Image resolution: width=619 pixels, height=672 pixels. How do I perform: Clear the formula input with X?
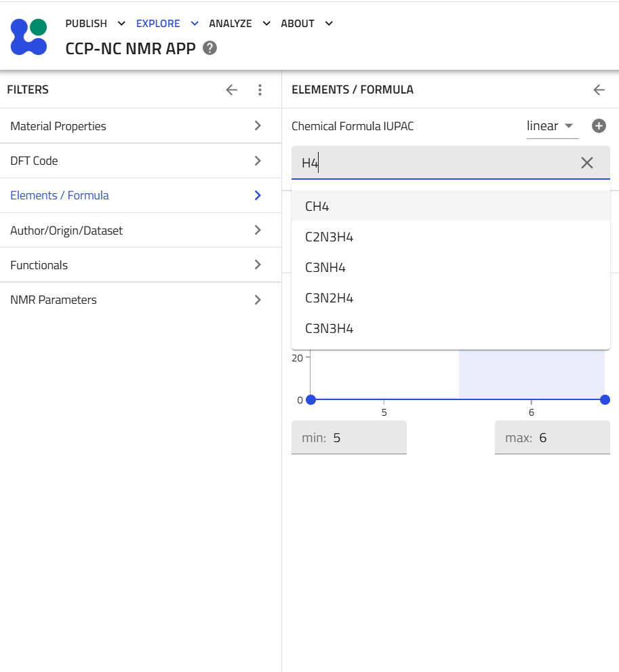pyautogui.click(x=587, y=163)
